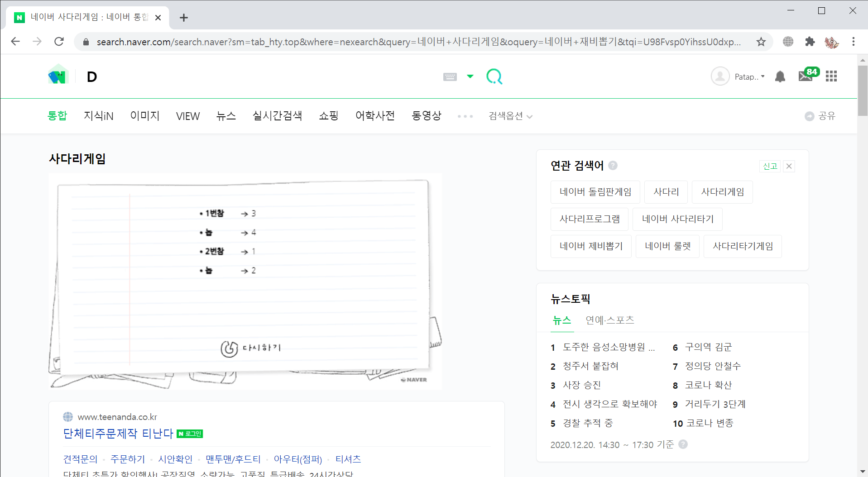Open the 단체티주문제작 티난다 ad link
This screenshot has height=477, width=868.
pyautogui.click(x=118, y=434)
